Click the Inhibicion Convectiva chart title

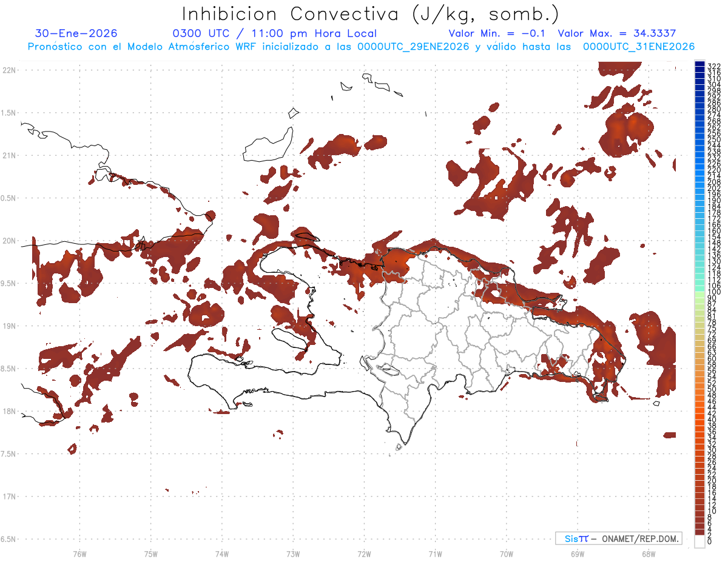coord(371,14)
